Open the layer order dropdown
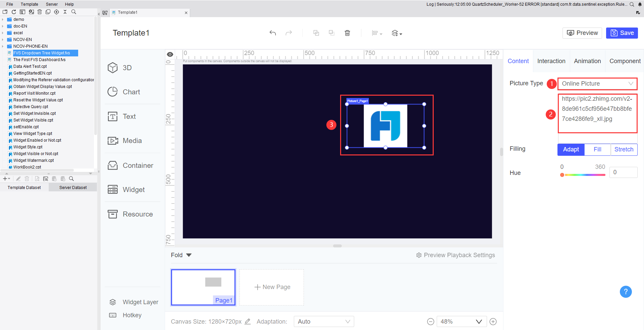 (x=397, y=33)
